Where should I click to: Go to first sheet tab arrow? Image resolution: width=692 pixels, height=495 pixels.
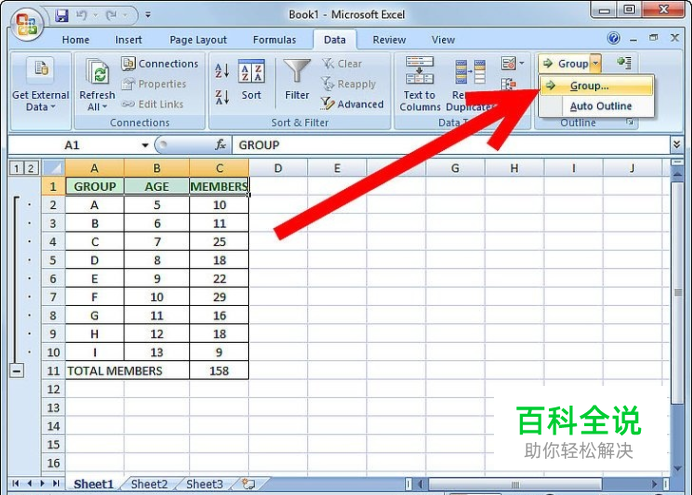tap(16, 484)
